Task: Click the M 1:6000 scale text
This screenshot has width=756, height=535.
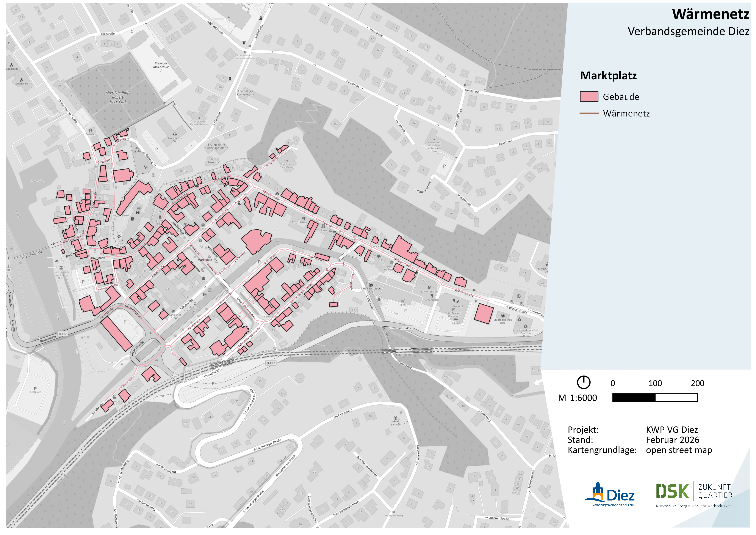Action: tap(577, 398)
